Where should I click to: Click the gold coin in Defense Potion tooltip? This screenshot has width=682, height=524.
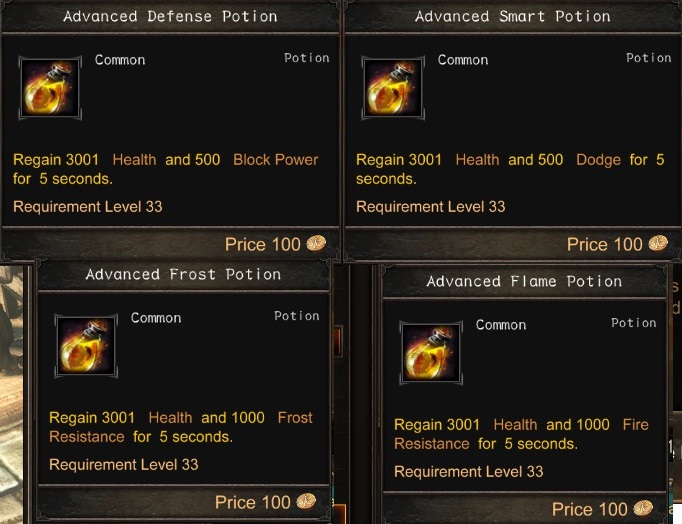click(x=315, y=243)
